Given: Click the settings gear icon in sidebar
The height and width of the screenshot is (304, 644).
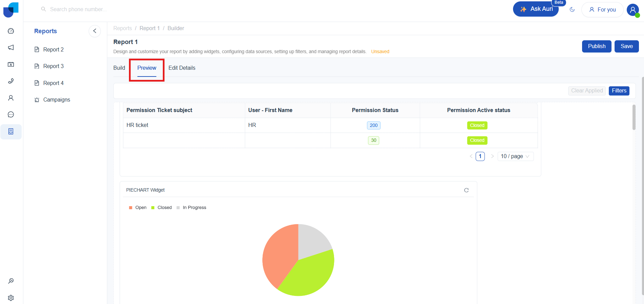Looking at the screenshot, I should 11,298.
